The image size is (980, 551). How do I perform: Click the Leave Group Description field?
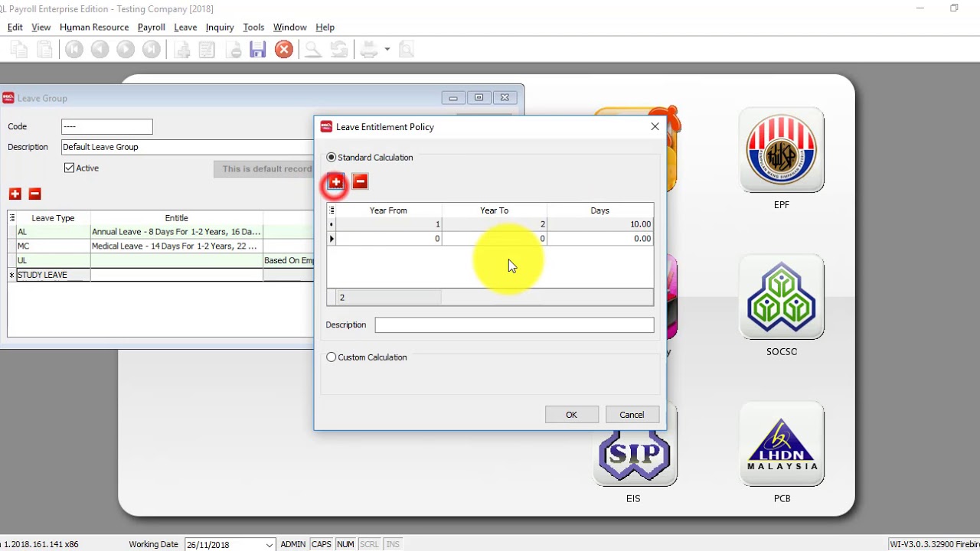tap(188, 147)
